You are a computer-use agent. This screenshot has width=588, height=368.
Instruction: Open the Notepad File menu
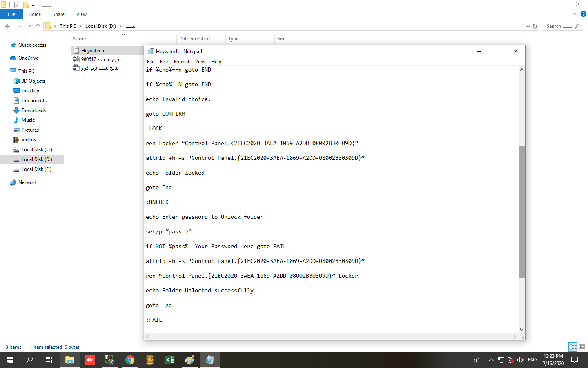click(x=151, y=62)
